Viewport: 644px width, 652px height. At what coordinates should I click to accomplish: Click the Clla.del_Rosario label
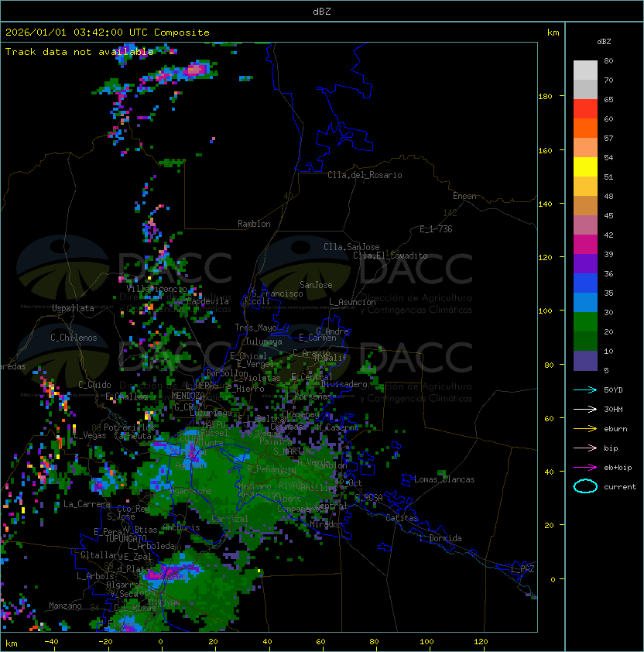(365, 175)
